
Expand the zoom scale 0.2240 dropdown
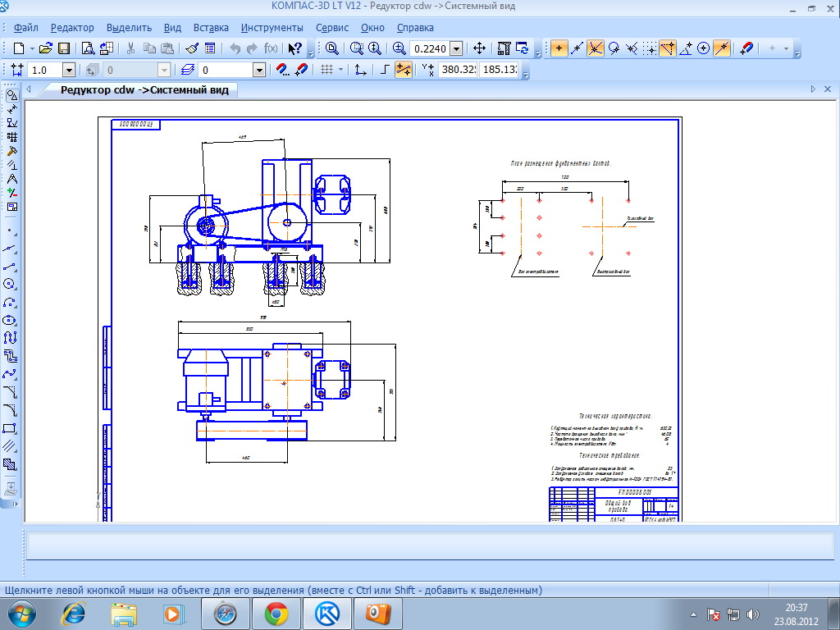[456, 48]
